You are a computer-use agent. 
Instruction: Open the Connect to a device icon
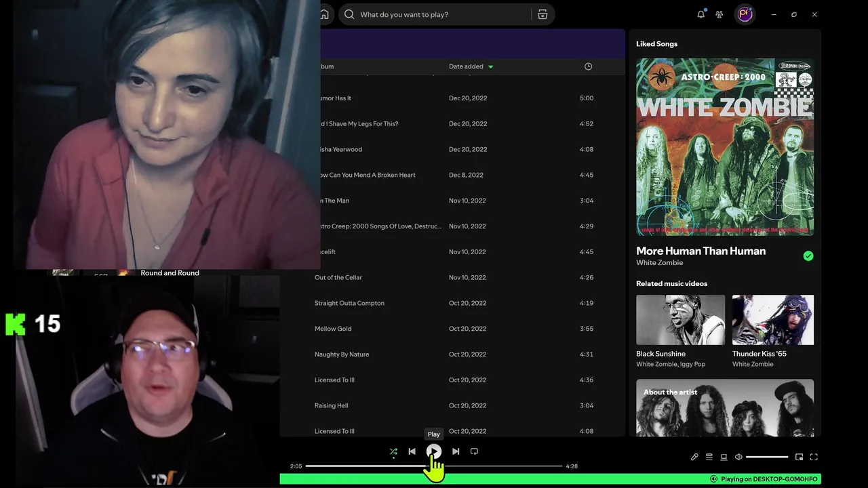click(724, 457)
